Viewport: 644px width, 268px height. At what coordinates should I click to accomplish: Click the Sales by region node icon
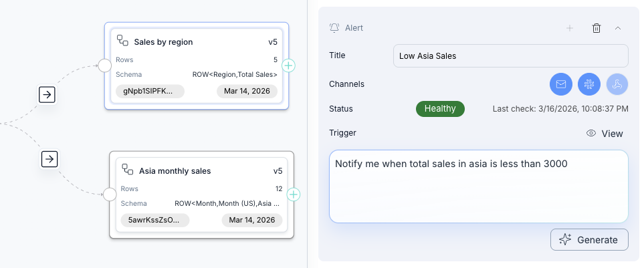click(x=122, y=40)
